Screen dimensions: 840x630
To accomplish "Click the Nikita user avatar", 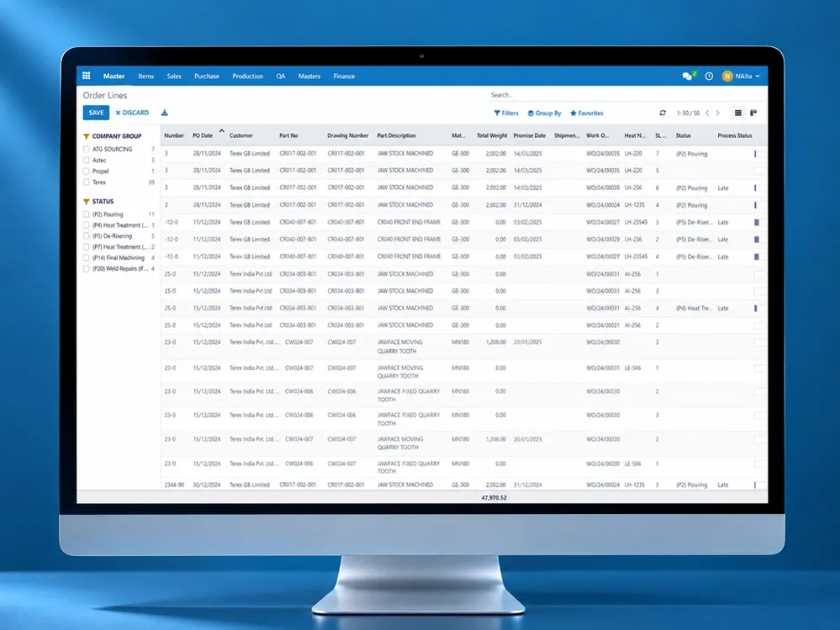I will tap(727, 76).
